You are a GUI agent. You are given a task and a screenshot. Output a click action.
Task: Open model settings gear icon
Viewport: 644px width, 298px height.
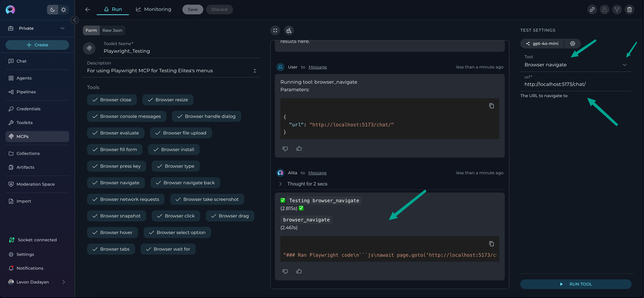[572, 44]
